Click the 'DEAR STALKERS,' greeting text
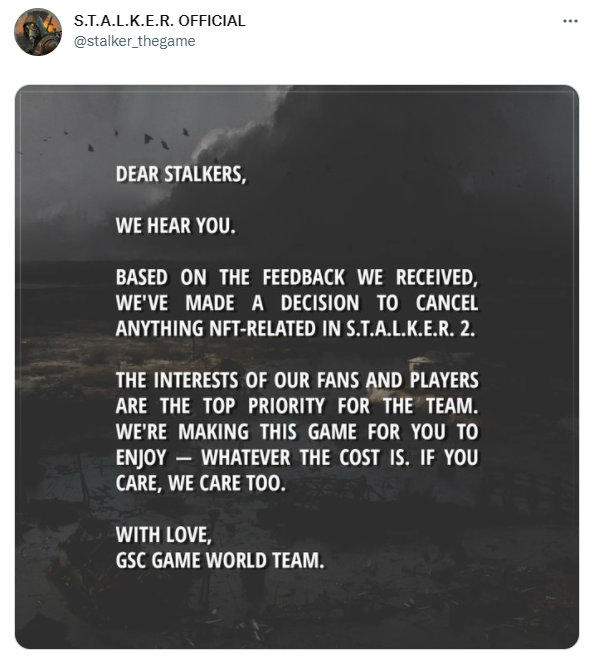This screenshot has width=596, height=661. coord(181,175)
